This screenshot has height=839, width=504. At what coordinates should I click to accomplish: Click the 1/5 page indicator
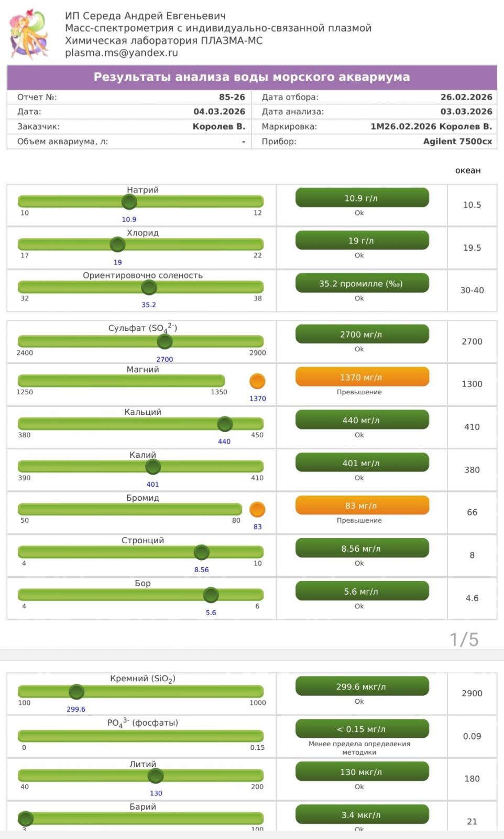click(x=464, y=639)
